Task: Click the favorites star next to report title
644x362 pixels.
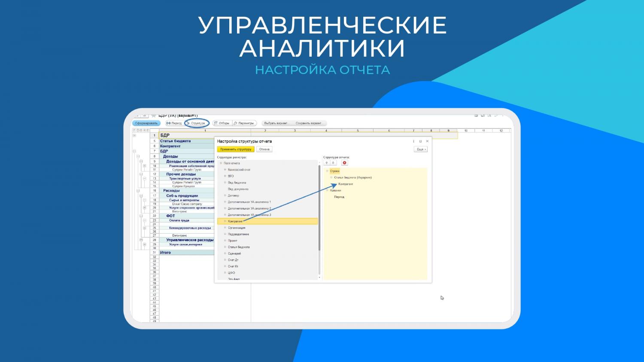Action: point(153,116)
